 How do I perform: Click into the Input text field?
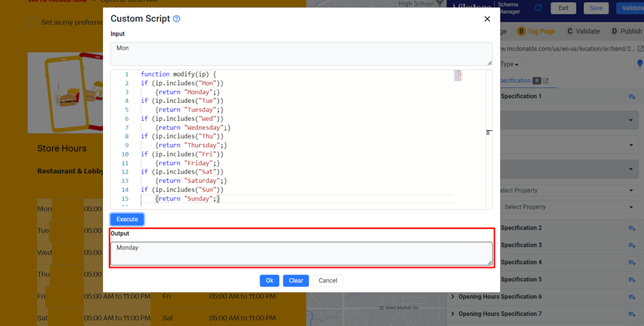pos(301,54)
